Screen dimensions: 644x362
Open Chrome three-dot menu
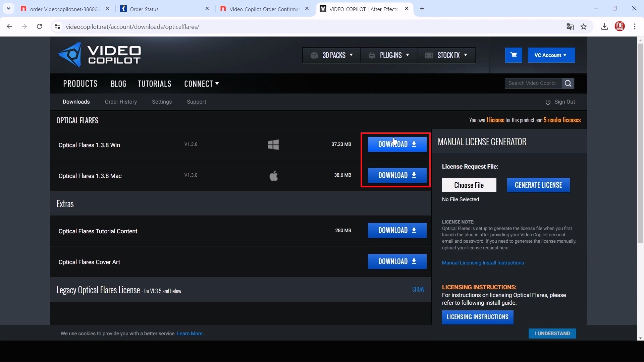tap(635, 27)
